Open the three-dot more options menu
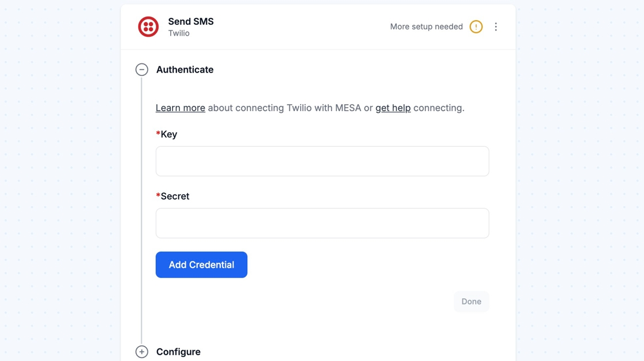The image size is (644, 361). pos(496,26)
